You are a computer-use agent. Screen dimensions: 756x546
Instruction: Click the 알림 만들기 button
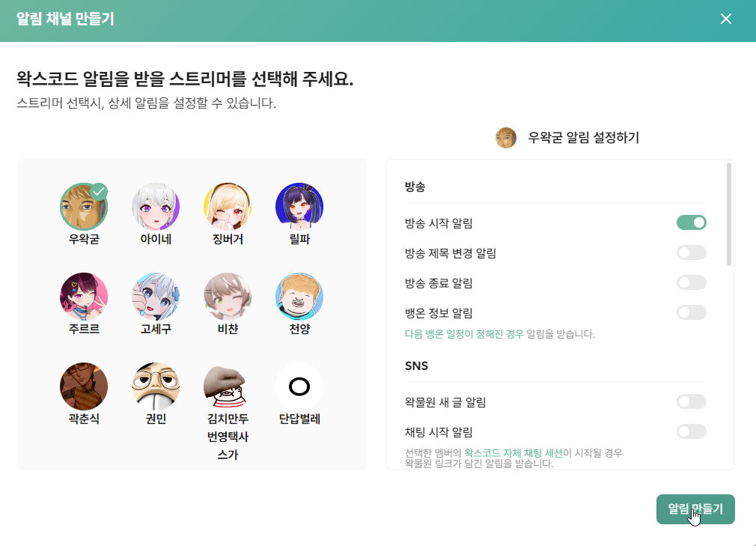click(695, 509)
